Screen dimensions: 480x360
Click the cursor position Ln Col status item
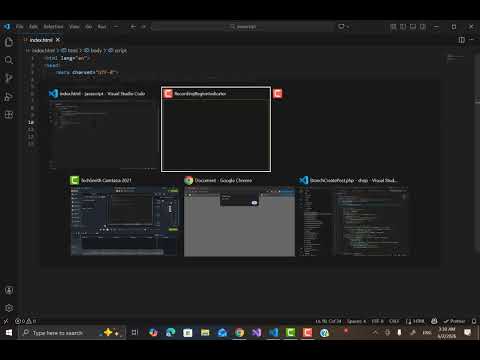click(x=328, y=321)
